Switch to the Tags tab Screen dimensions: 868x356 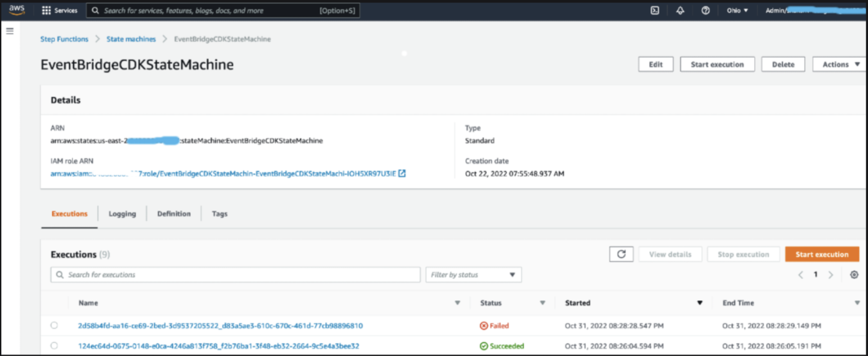click(x=220, y=214)
